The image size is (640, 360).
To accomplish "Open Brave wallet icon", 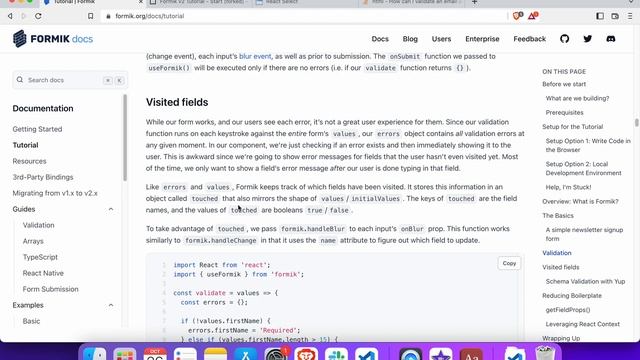I will coord(615,16).
